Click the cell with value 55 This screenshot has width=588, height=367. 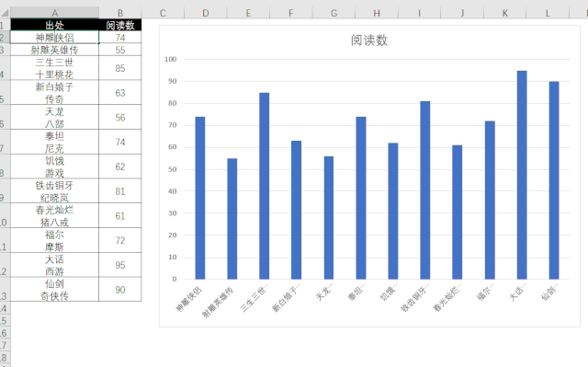120,50
